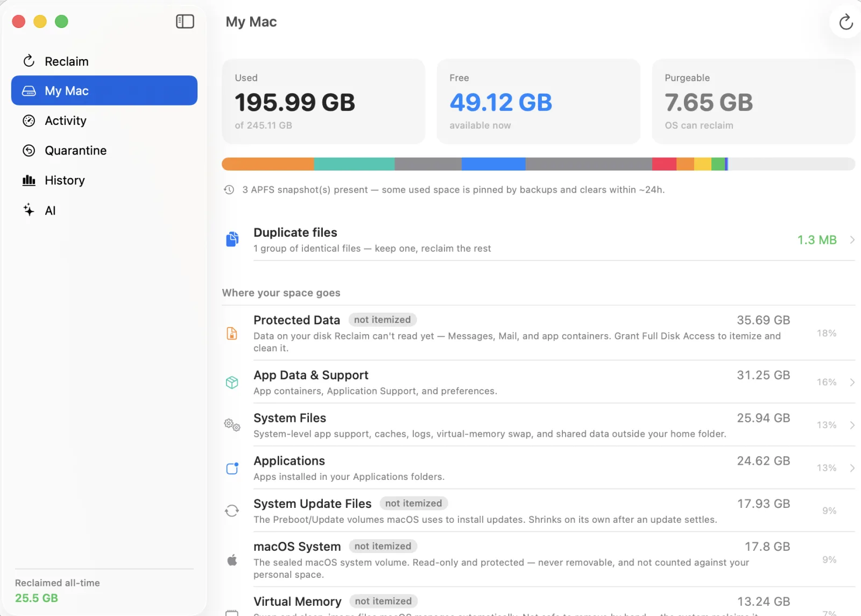
Task: Click the 'not itemized' badge on System Update Files
Action: 414,504
